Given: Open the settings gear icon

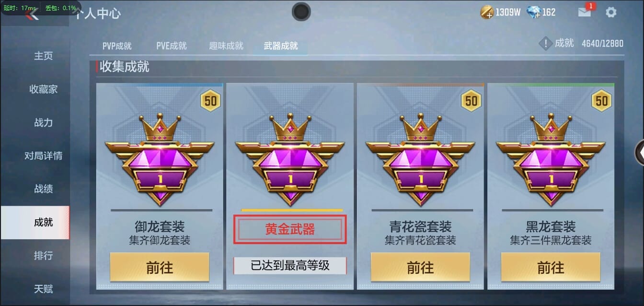Looking at the screenshot, I should (x=611, y=12).
